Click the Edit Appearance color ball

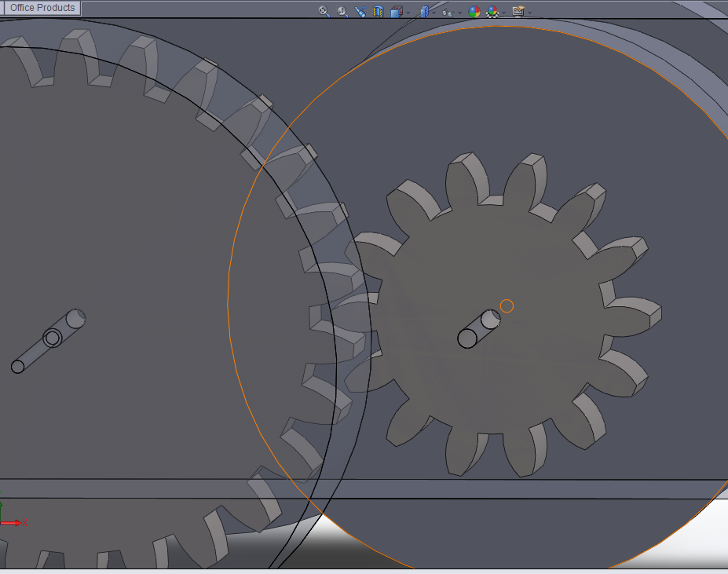tap(474, 12)
